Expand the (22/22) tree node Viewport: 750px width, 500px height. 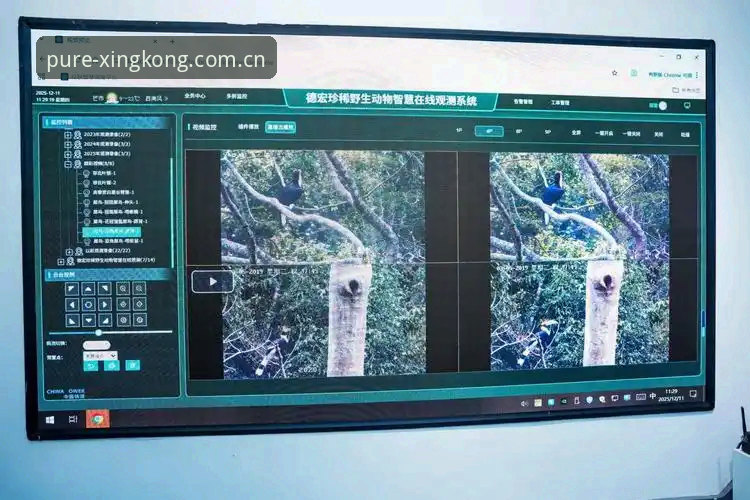(69, 252)
